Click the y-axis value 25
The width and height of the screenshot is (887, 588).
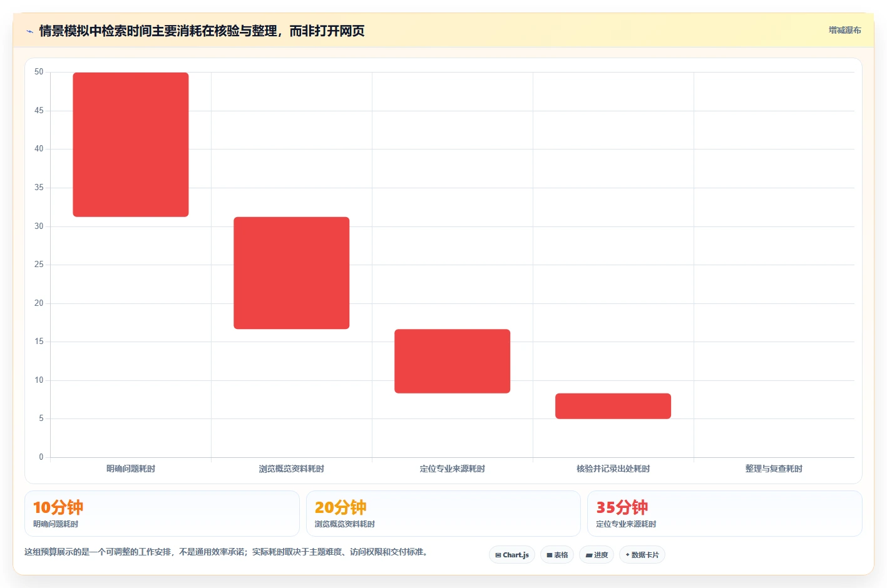[39, 265]
